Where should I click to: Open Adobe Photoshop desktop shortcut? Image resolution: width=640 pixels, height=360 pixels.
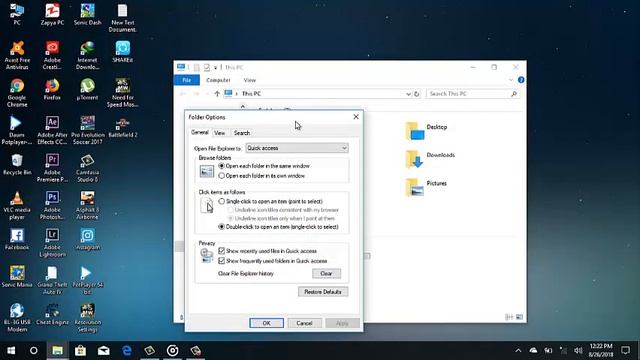(x=52, y=205)
